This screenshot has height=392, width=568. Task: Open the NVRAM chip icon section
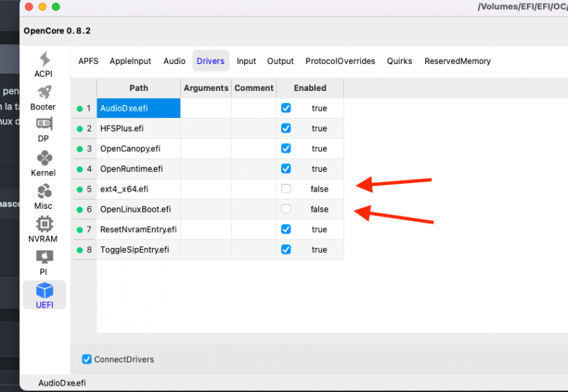coord(44,224)
